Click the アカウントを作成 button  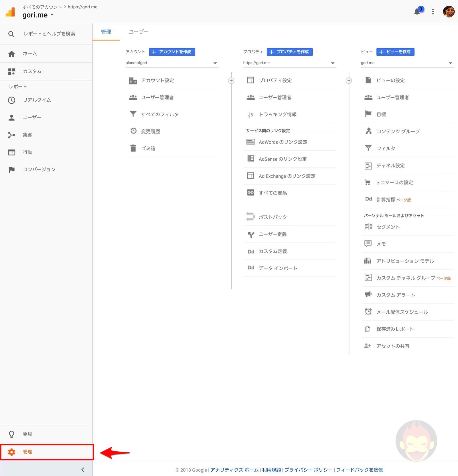click(172, 52)
